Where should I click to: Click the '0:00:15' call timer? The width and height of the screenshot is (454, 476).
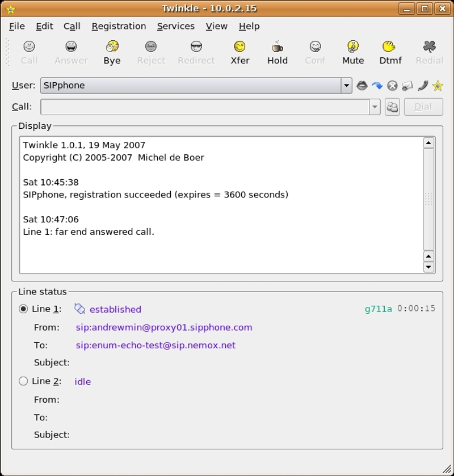[x=417, y=309]
